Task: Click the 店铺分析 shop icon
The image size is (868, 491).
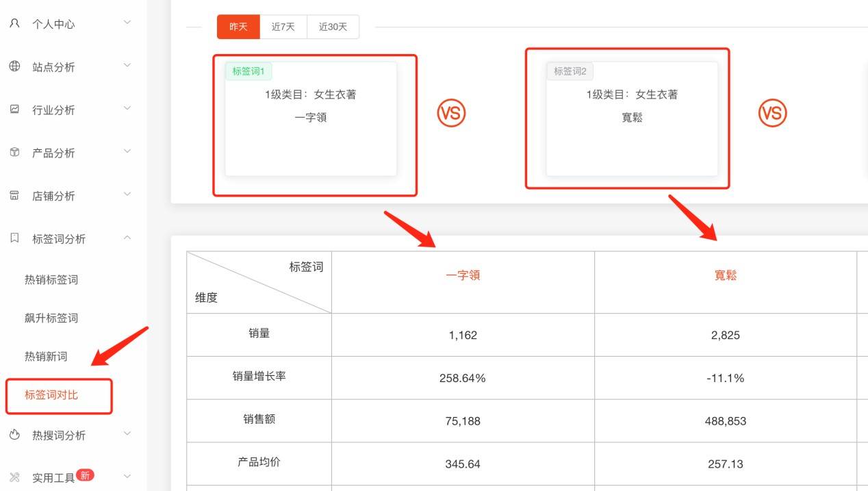Action: click(14, 195)
